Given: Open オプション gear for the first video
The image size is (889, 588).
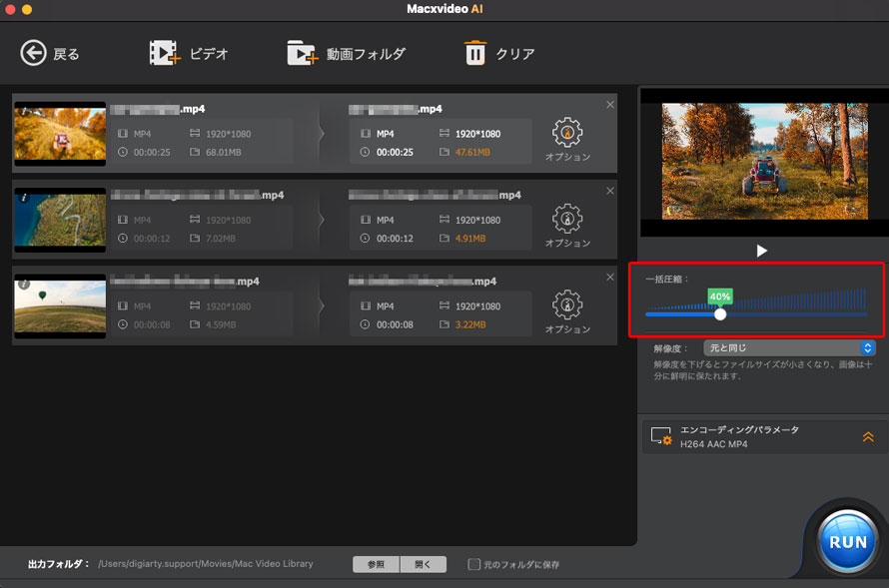Looking at the screenshot, I should (567, 133).
